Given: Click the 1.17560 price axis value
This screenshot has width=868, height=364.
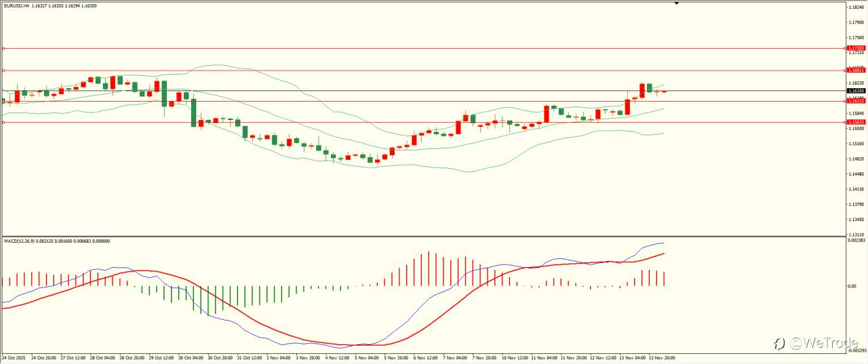Looking at the screenshot, I should 856,38.
